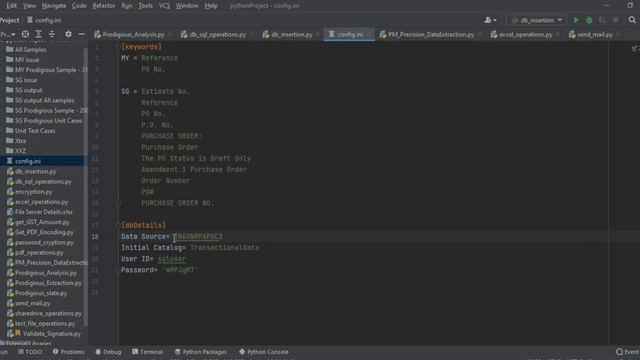
Task: Open the Run menu
Action: pyautogui.click(x=127, y=6)
